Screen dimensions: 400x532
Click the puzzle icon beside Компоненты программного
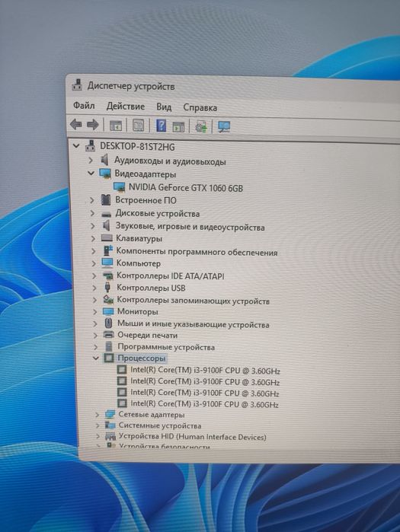point(107,250)
